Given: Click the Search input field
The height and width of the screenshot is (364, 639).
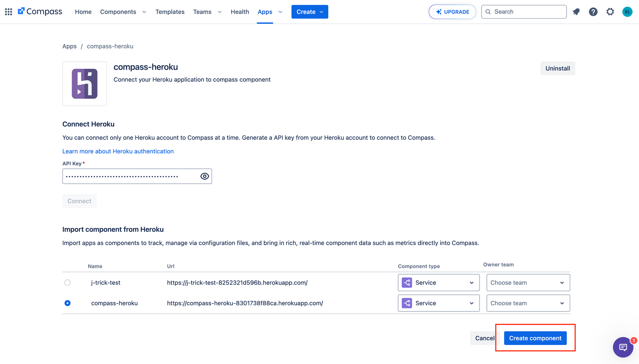Looking at the screenshot, I should [524, 12].
